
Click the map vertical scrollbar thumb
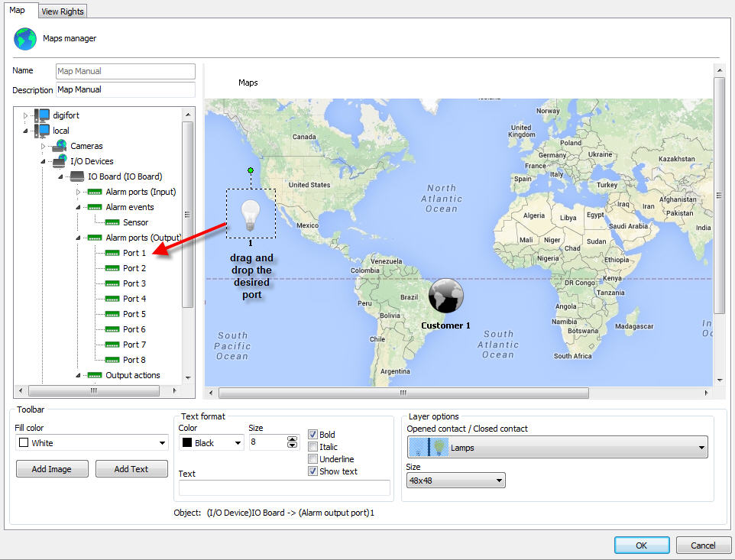(x=719, y=196)
